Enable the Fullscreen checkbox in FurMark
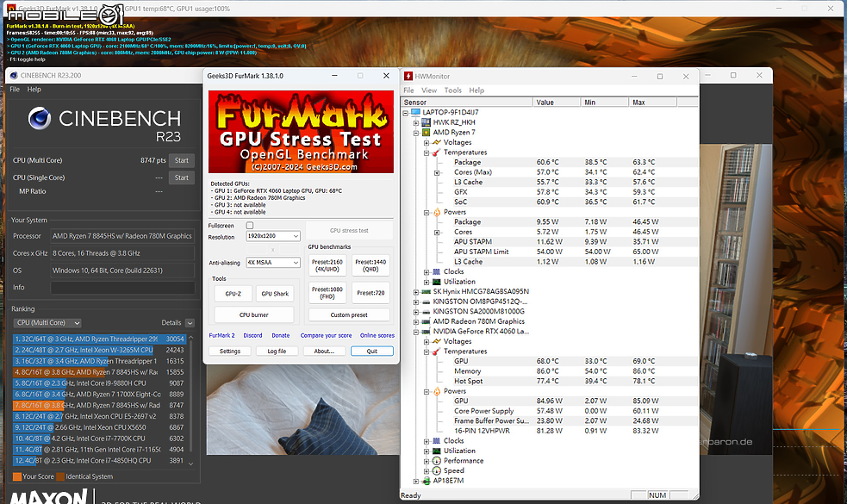The image size is (847, 504). [x=250, y=225]
